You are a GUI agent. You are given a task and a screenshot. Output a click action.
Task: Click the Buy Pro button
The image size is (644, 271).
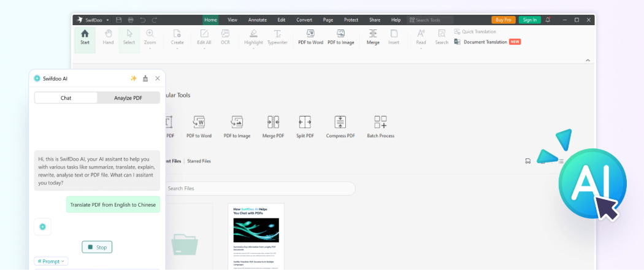[504, 20]
